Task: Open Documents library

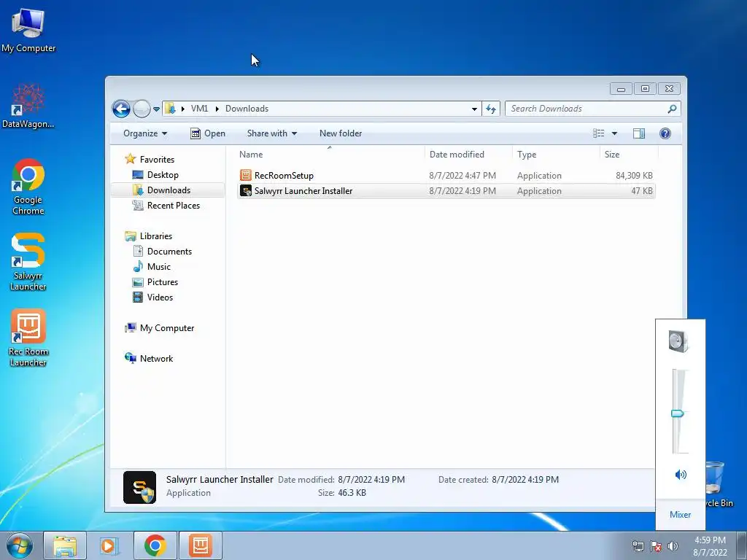Action: point(162,252)
